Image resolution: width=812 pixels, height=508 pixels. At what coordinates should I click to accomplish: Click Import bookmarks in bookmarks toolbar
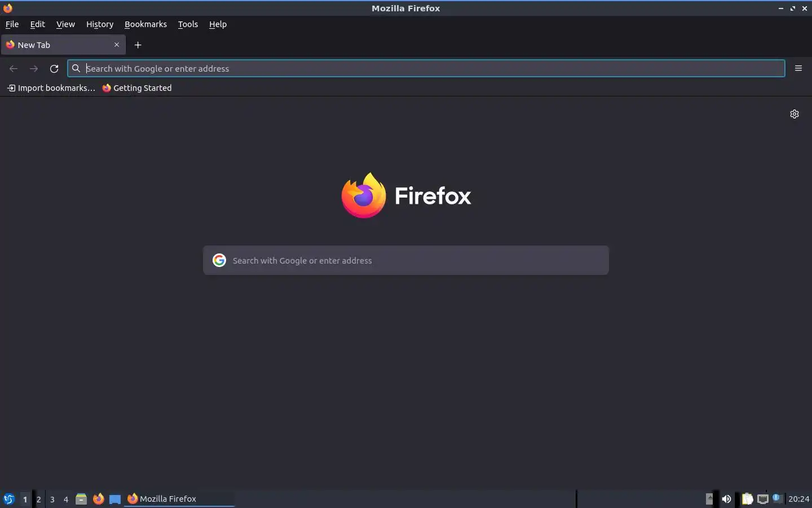[x=51, y=88]
